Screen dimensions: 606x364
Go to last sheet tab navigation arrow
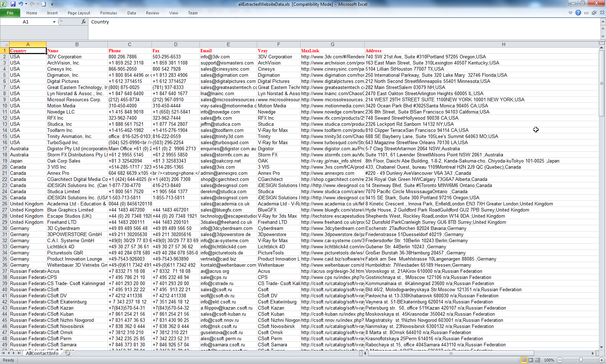[19, 353]
